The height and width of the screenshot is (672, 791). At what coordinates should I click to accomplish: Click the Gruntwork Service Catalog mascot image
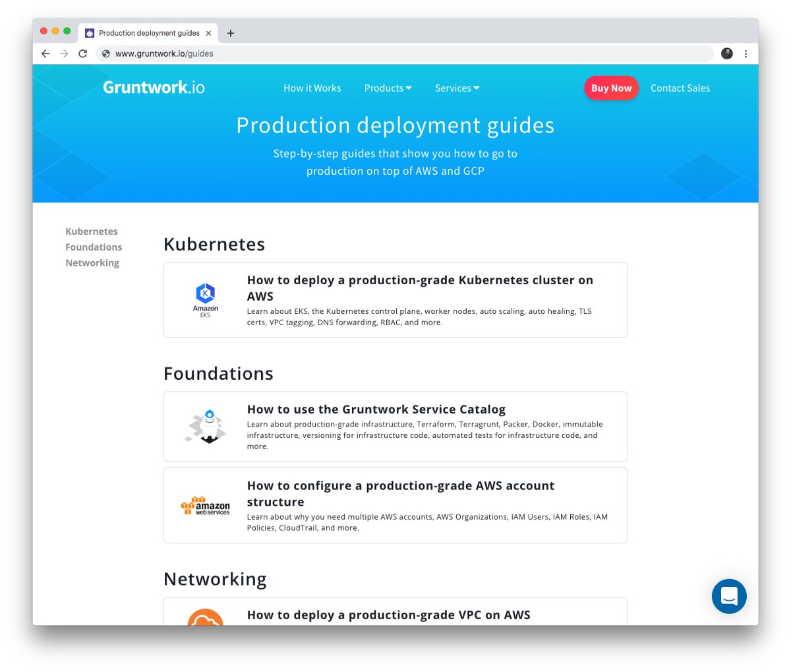[x=206, y=426]
